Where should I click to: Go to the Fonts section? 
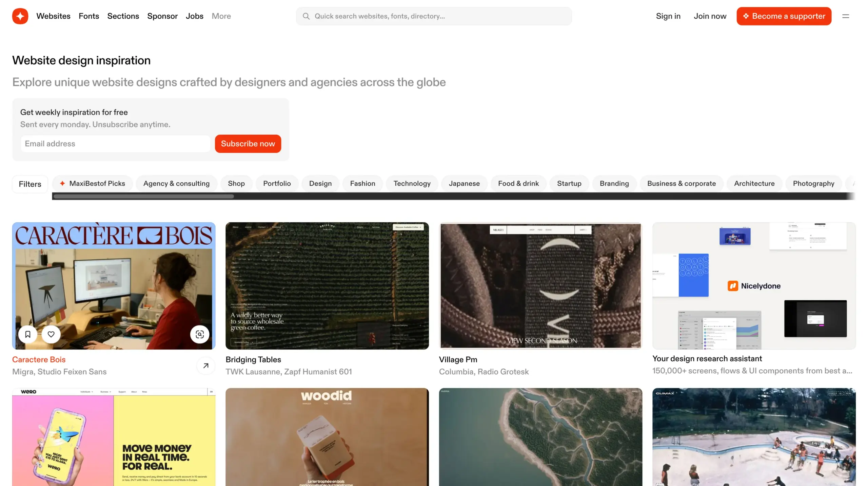click(89, 16)
